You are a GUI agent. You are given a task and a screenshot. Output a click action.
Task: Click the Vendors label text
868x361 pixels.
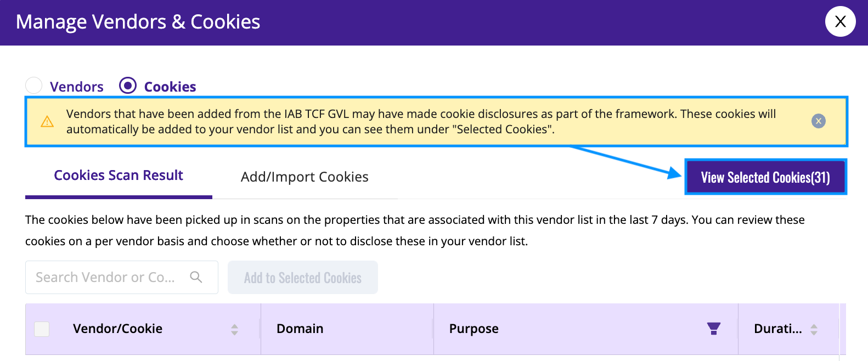(x=77, y=87)
